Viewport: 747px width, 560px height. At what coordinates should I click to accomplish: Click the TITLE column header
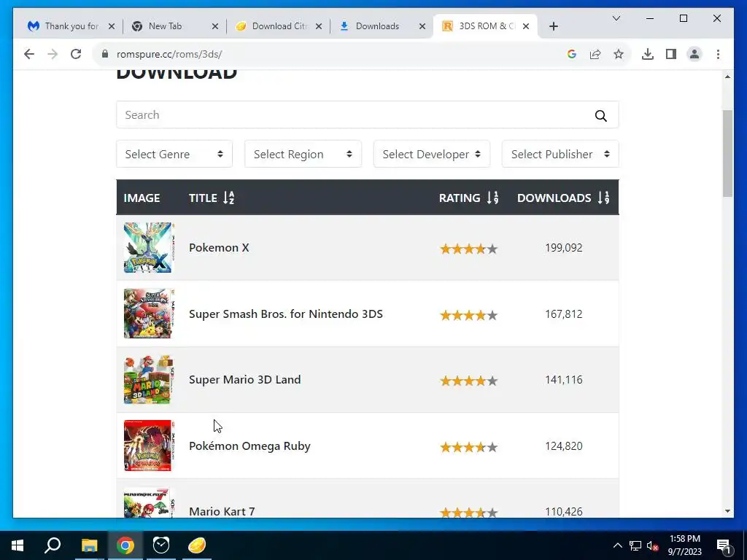click(x=203, y=198)
